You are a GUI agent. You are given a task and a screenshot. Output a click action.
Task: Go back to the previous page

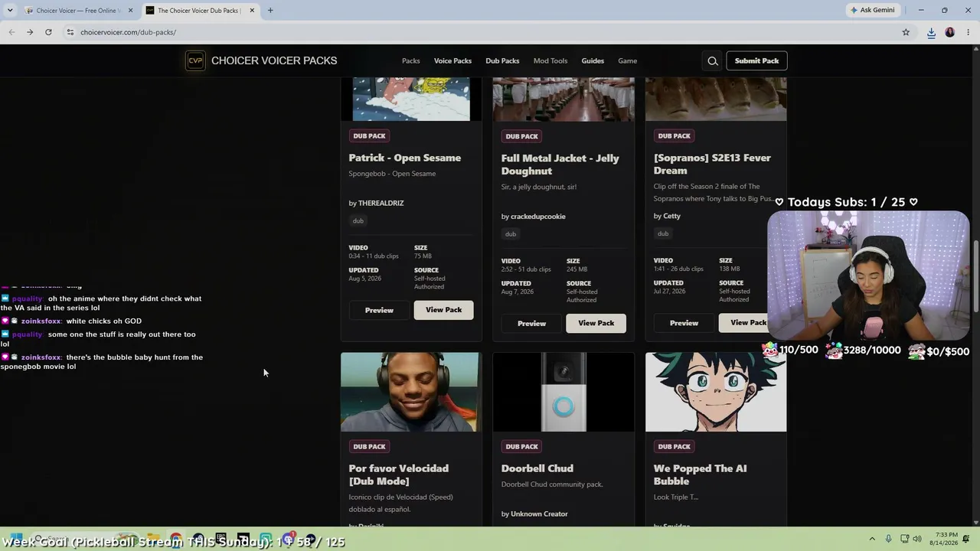pos(11,32)
